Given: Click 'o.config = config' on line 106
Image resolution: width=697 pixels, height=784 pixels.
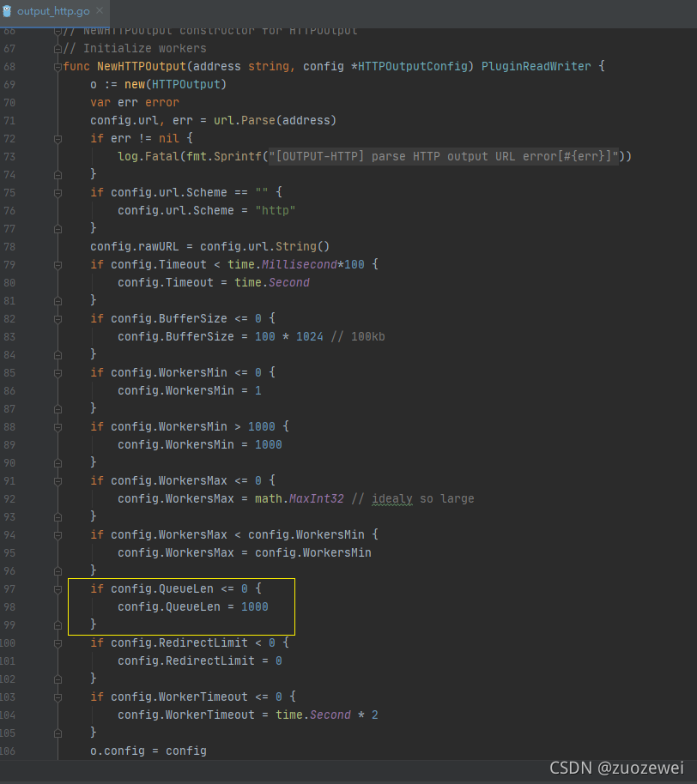Looking at the screenshot, I should coord(148,751).
